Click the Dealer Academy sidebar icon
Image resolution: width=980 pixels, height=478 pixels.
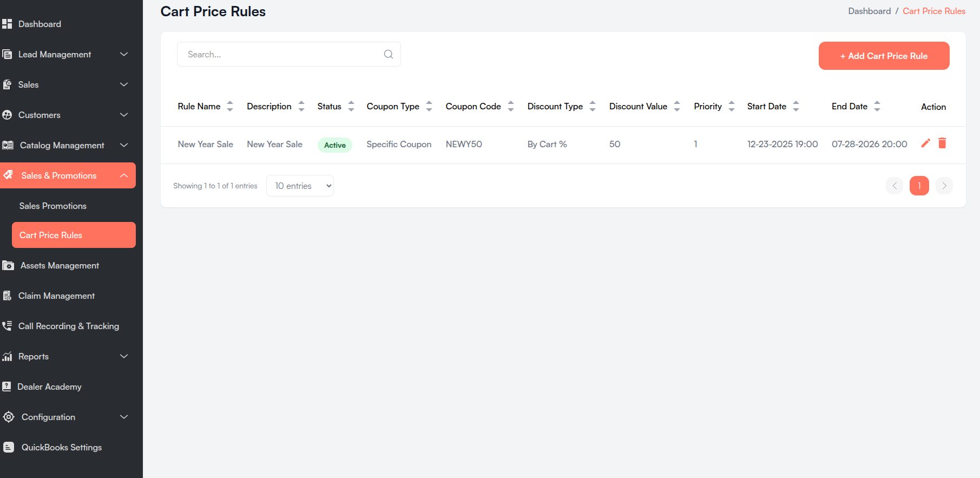pyautogui.click(x=6, y=387)
